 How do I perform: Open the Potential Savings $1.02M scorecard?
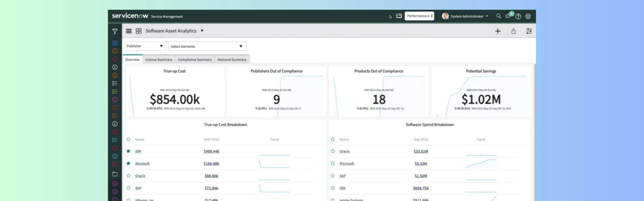[481, 92]
